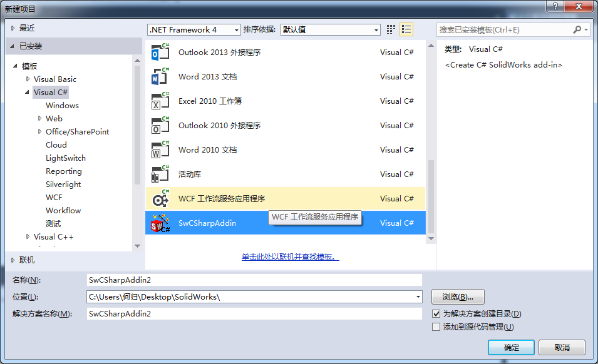Collapse the Visual C# node arrow
This screenshot has width=598, height=364.
coord(27,92)
